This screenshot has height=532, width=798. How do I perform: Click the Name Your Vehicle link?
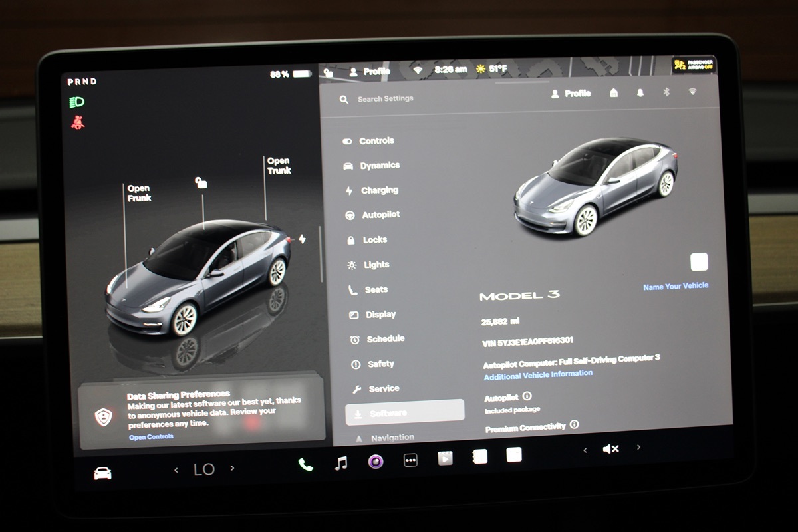(675, 286)
